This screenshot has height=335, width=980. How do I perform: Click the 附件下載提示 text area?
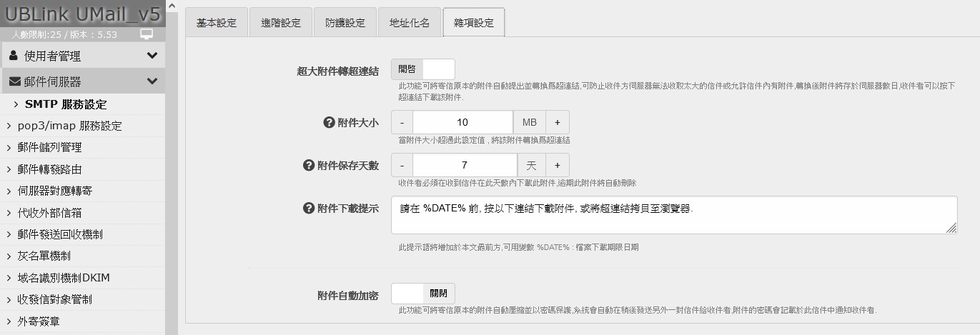click(673, 215)
